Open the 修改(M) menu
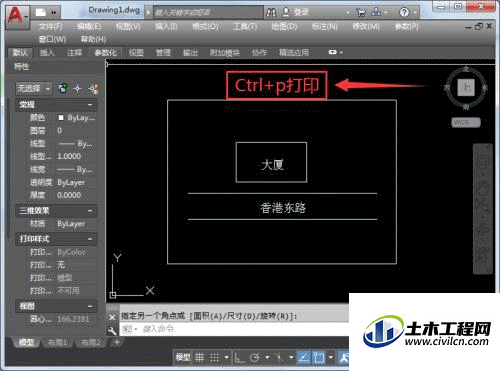Screen dimensions: 500x371 tap(366, 26)
